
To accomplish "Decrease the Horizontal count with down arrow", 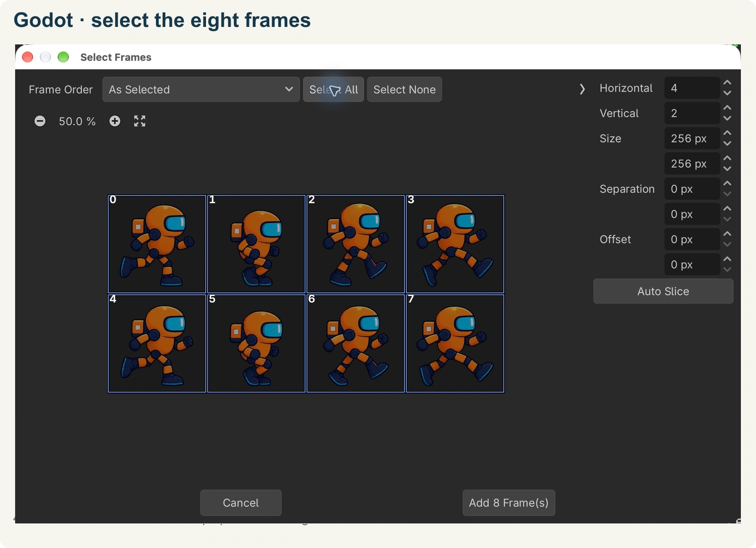I will tap(727, 93).
